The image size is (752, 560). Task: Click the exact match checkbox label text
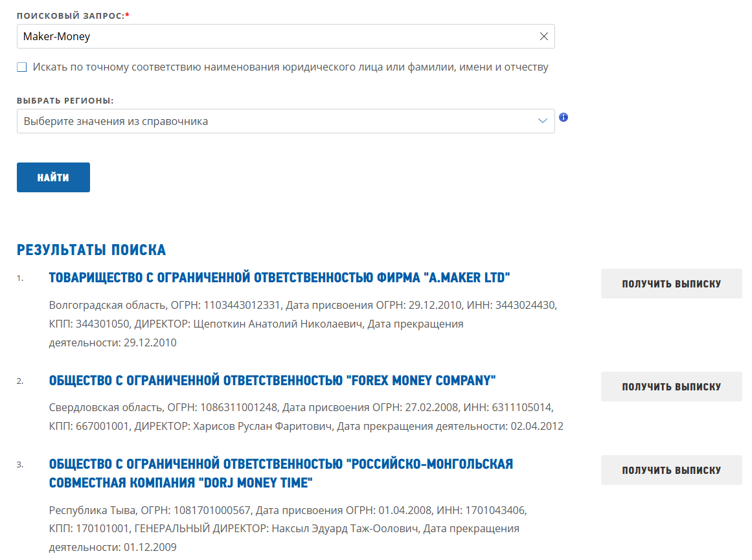click(290, 67)
